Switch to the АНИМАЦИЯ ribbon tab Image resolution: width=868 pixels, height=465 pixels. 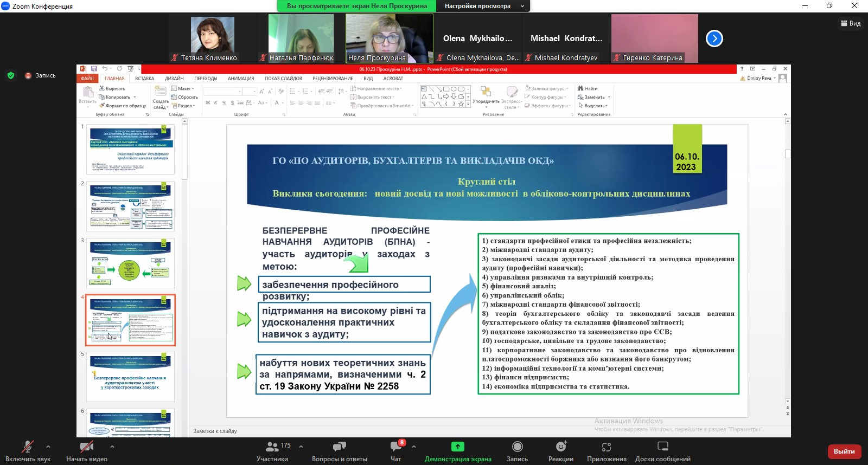(241, 79)
